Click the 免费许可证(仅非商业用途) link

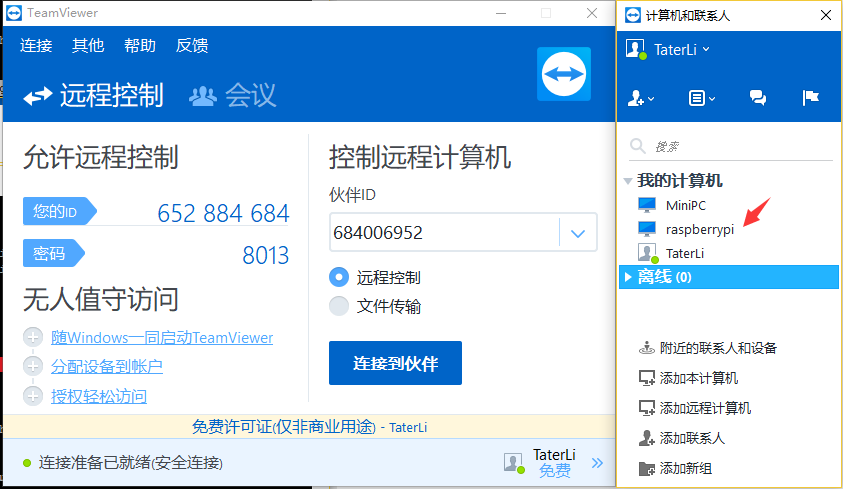[283, 427]
